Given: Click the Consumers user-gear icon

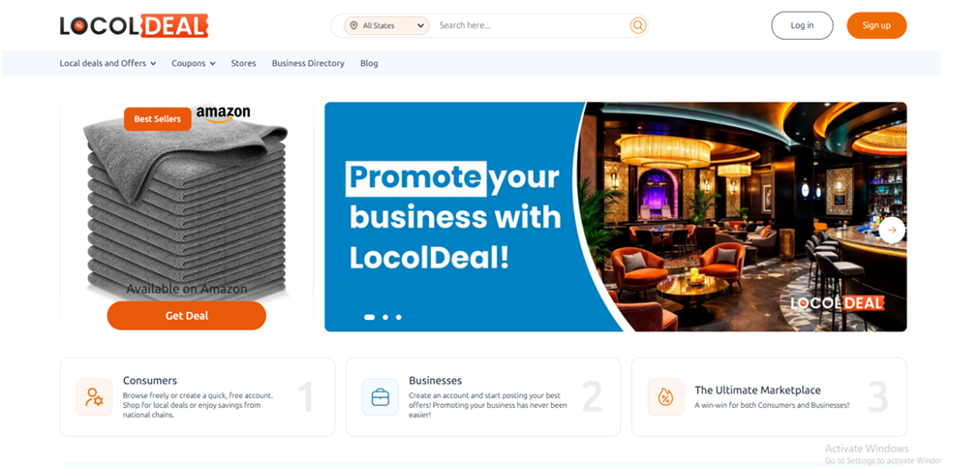Looking at the screenshot, I should click(94, 396).
